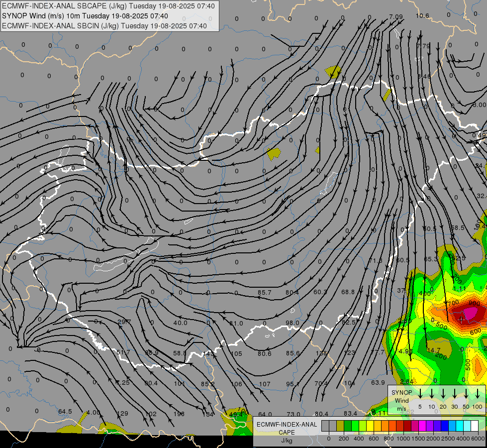This screenshot has width=487, height=448.
Task: Click the map value '58.8'
Action: pos(180,353)
